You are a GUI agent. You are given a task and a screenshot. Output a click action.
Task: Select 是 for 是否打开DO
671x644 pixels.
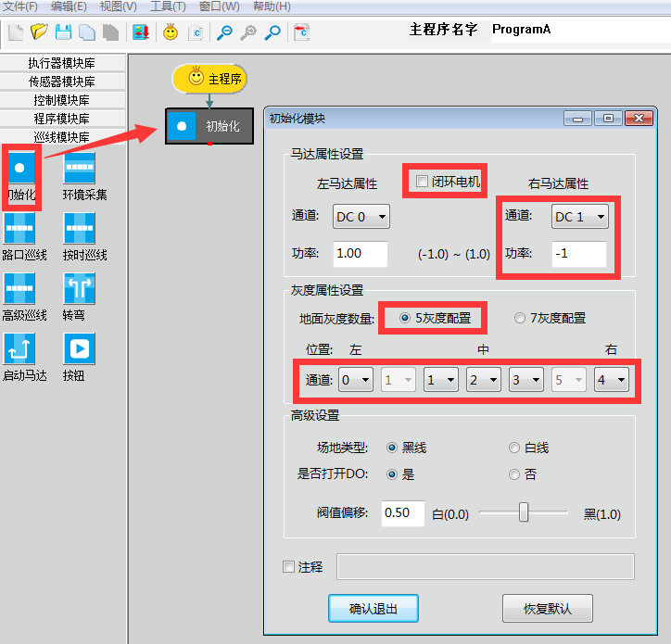391,474
